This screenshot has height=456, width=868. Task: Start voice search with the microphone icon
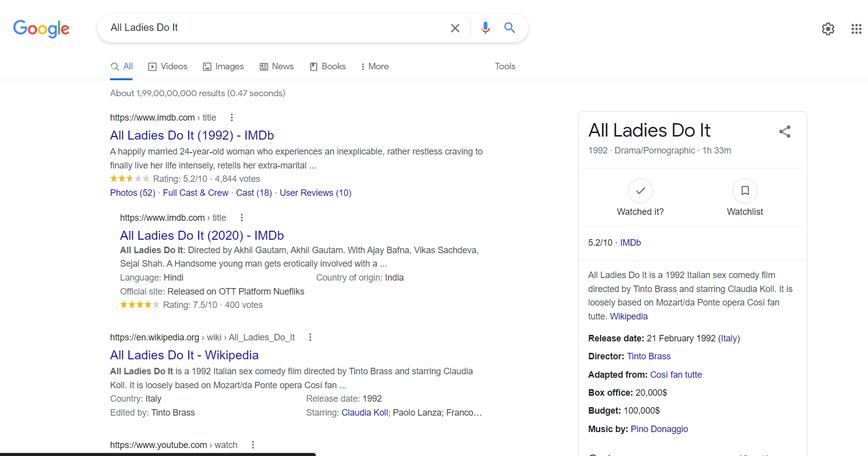(x=486, y=28)
